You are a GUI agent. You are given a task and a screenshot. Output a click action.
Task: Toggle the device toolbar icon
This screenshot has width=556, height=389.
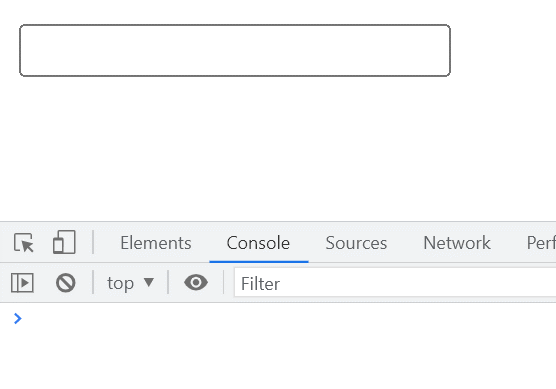click(x=64, y=242)
